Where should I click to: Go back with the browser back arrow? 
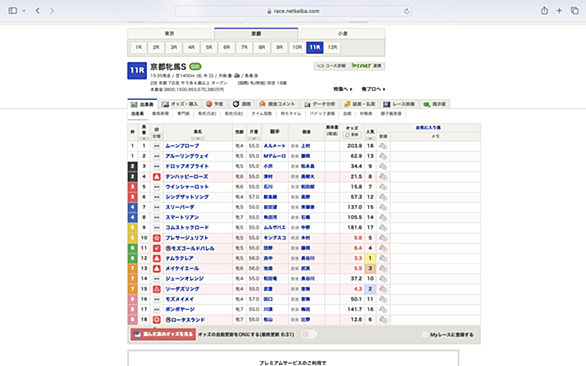(38, 10)
